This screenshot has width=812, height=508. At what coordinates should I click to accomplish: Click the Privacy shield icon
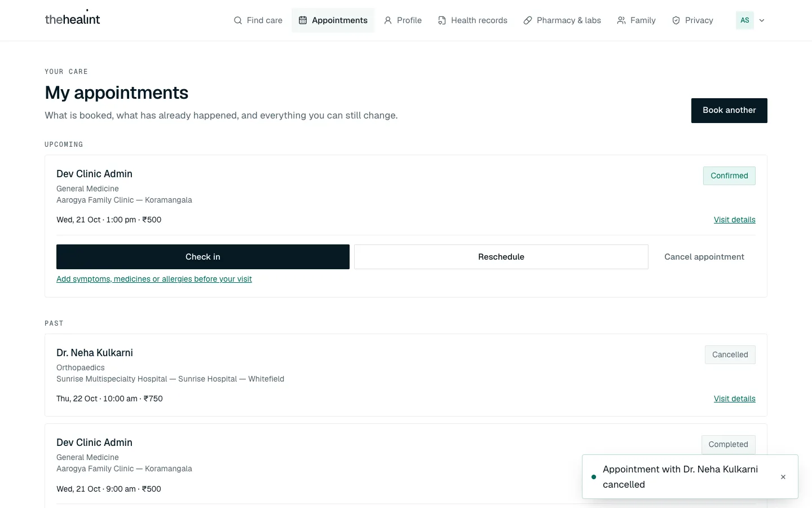coord(676,20)
